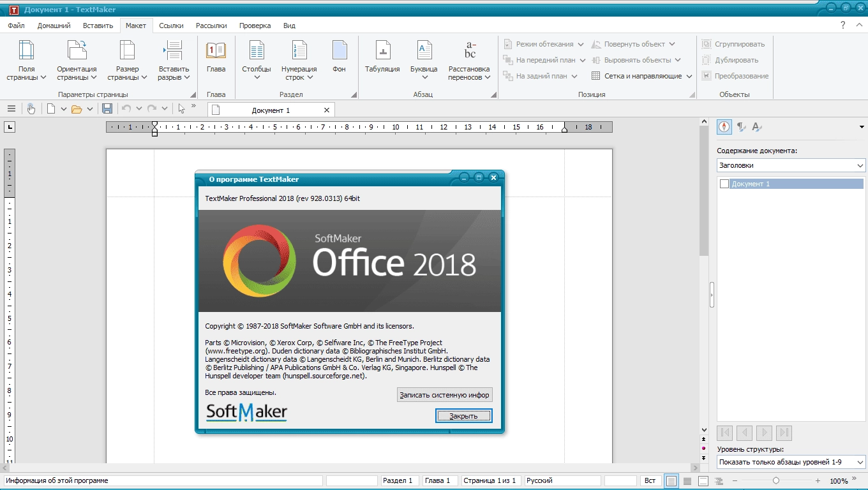
Task: Click the redo arrow icon
Action: [x=152, y=109]
